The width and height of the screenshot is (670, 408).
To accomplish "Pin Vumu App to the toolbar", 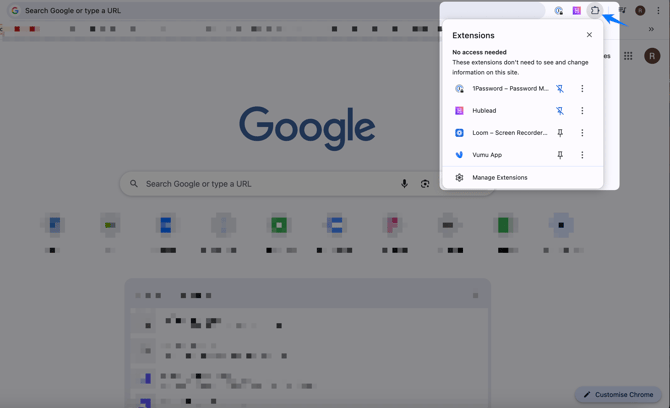I will pos(560,155).
